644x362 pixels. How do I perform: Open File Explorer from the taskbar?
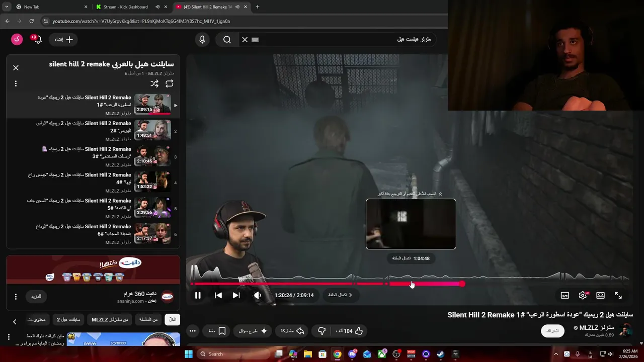[x=308, y=354]
